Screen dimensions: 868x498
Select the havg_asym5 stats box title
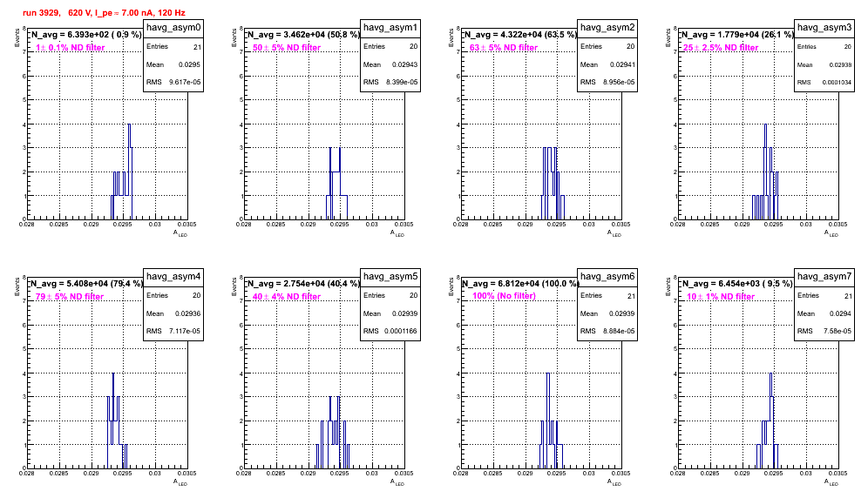(x=390, y=277)
